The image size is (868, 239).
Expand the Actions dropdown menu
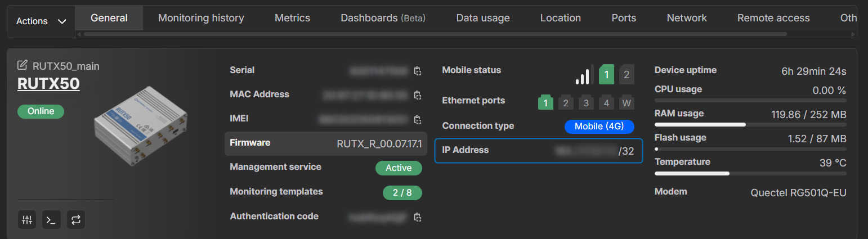point(41,21)
